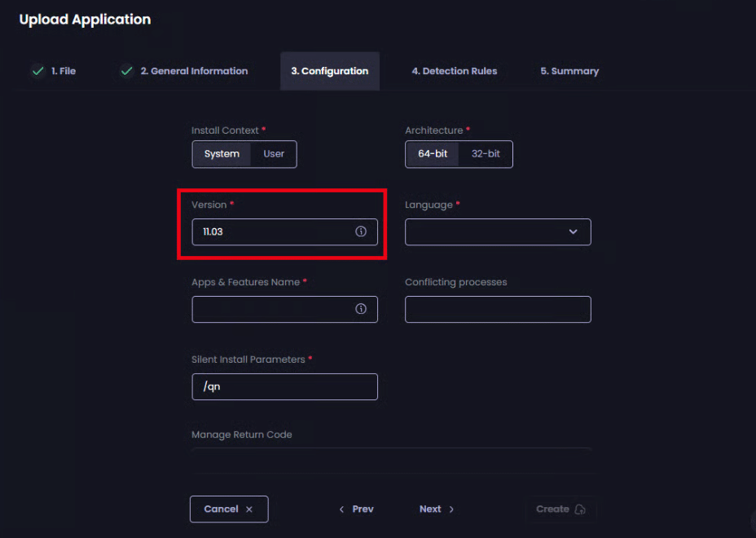Click the X icon on Cancel button
This screenshot has height=538, width=756.
249,509
